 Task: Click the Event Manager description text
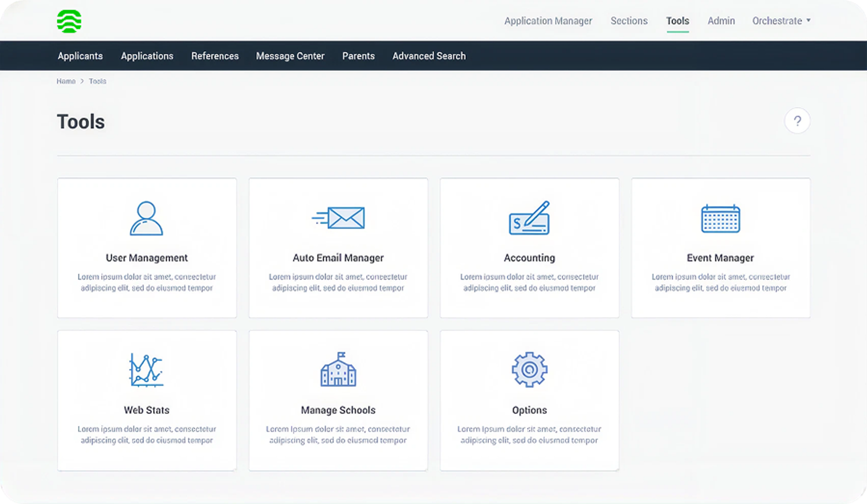pyautogui.click(x=721, y=282)
